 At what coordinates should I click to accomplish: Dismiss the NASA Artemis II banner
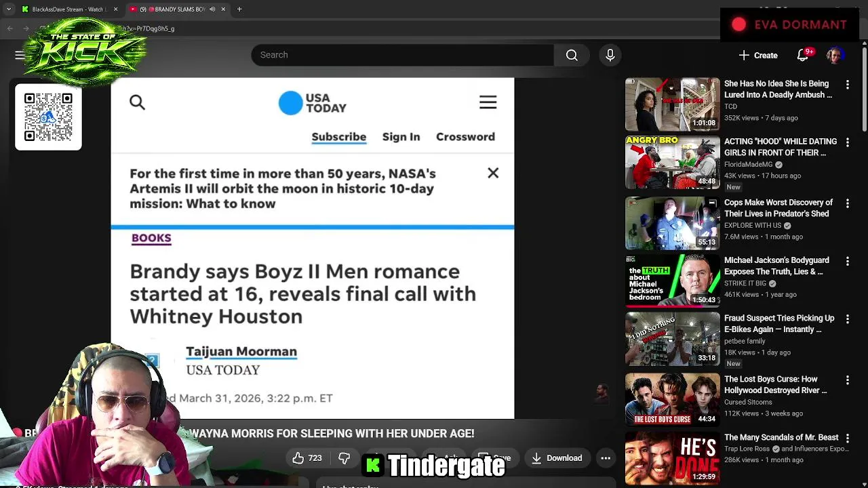[x=493, y=174]
